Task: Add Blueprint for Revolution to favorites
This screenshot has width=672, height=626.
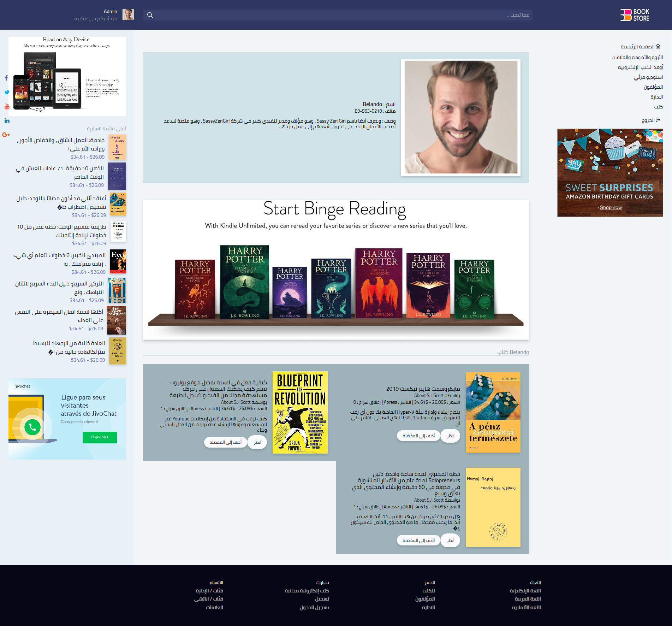Action: coord(226,442)
